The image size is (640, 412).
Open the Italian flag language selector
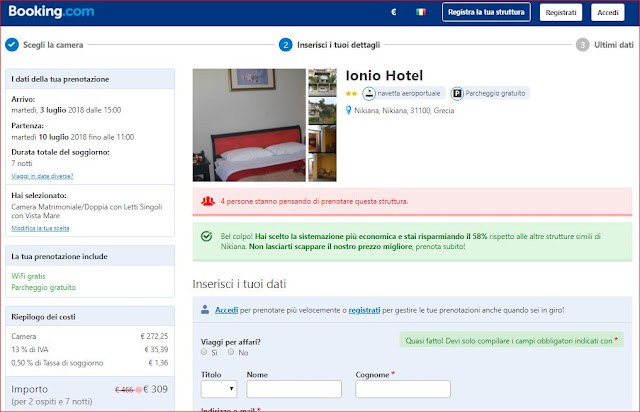[x=421, y=12]
